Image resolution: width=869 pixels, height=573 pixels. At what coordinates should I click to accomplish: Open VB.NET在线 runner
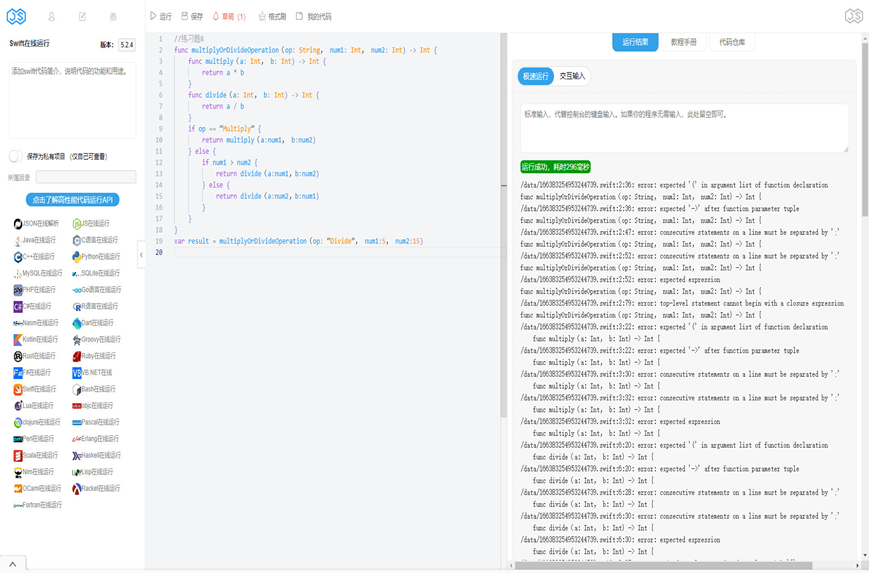pyautogui.click(x=93, y=373)
